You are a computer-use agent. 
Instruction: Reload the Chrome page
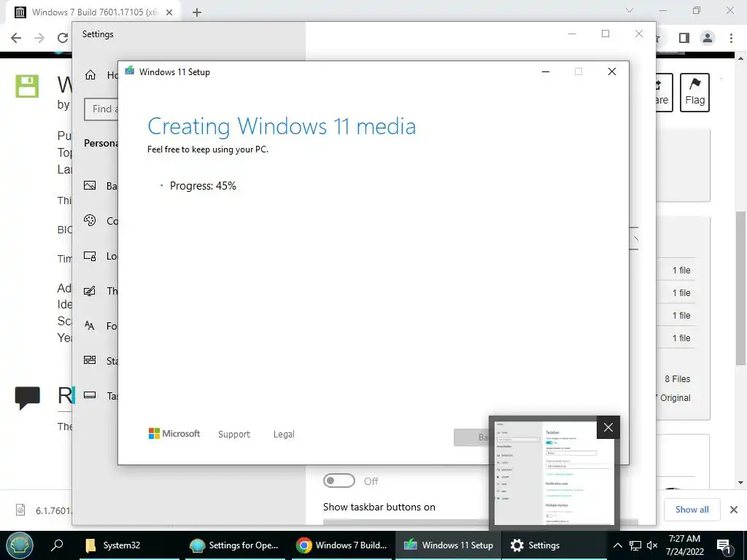tap(63, 38)
